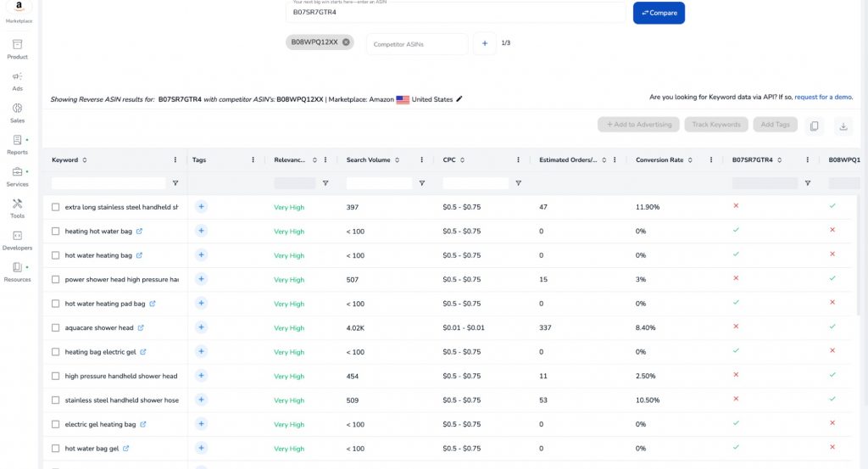The width and height of the screenshot is (868, 469).
Task: Add tag to aquacare shower head row
Action: click(x=201, y=327)
